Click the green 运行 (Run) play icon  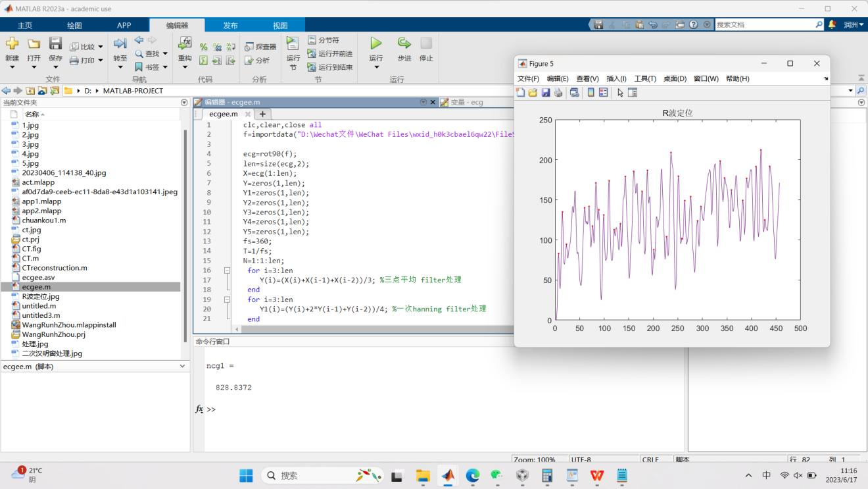[375, 43]
